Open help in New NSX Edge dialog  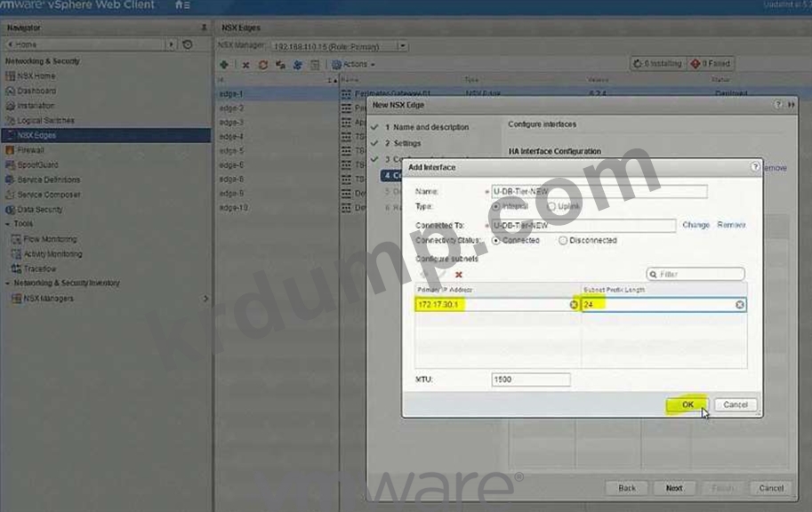(778, 105)
